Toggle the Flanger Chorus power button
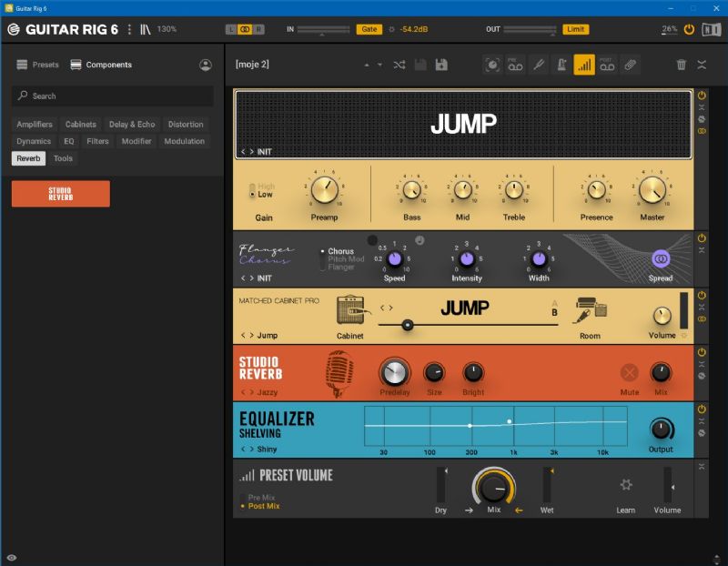Viewport: 728px width, 566px height. [x=702, y=238]
